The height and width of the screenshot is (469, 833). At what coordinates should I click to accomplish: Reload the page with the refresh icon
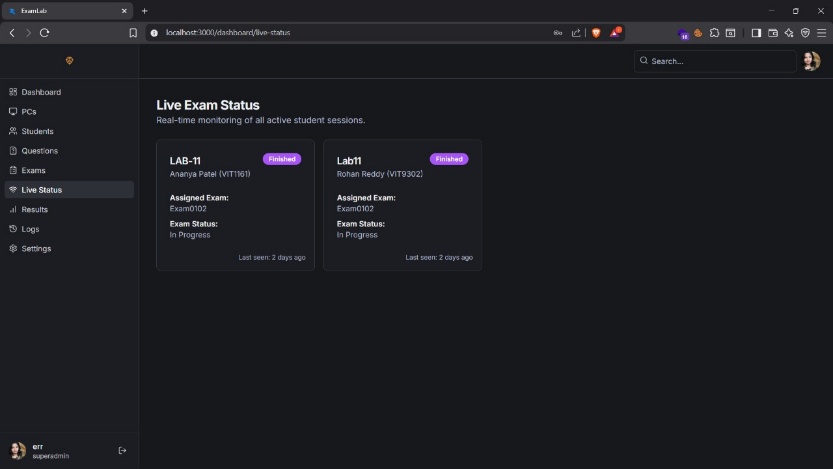pyautogui.click(x=45, y=33)
